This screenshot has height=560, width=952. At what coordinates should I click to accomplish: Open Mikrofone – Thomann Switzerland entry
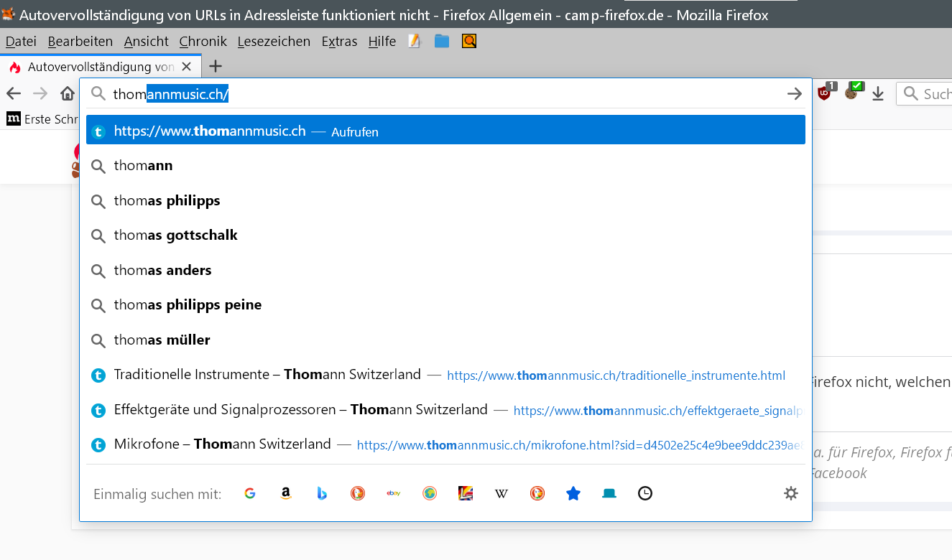(x=445, y=444)
